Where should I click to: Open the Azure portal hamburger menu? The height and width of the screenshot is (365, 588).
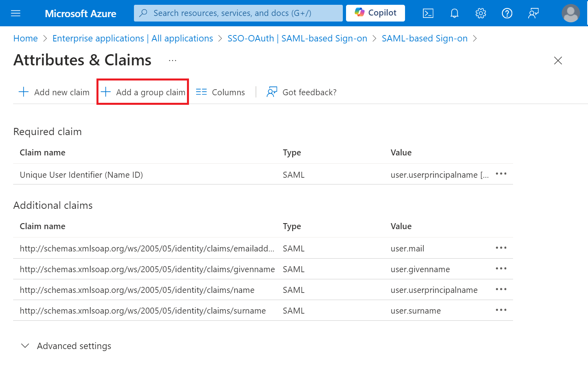(16, 14)
